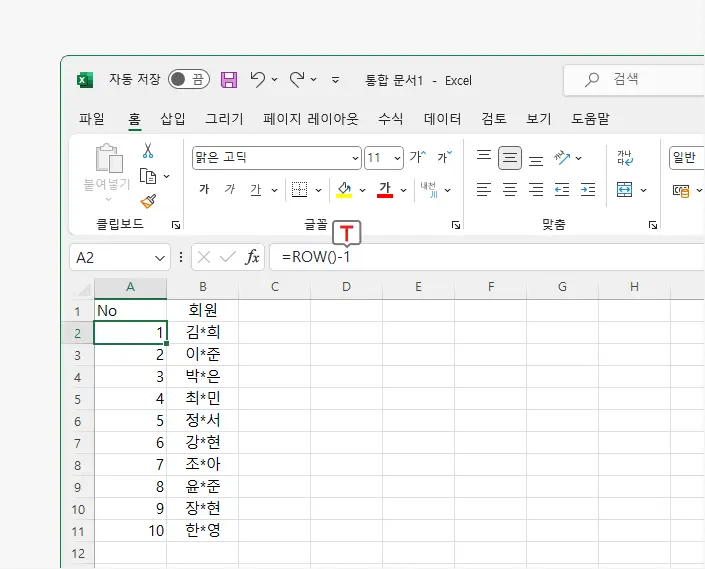The height and width of the screenshot is (569, 705).
Task: Switch to the 보기 tab
Action: 539,119
